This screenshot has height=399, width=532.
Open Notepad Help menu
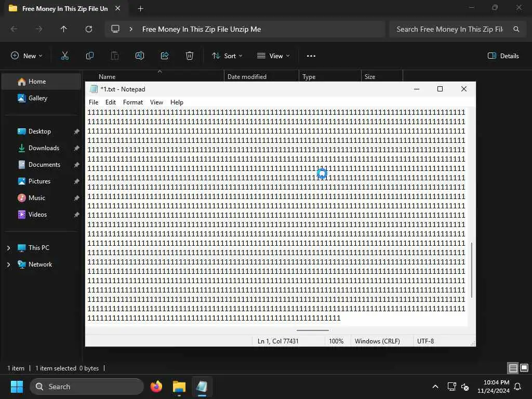[177, 102]
